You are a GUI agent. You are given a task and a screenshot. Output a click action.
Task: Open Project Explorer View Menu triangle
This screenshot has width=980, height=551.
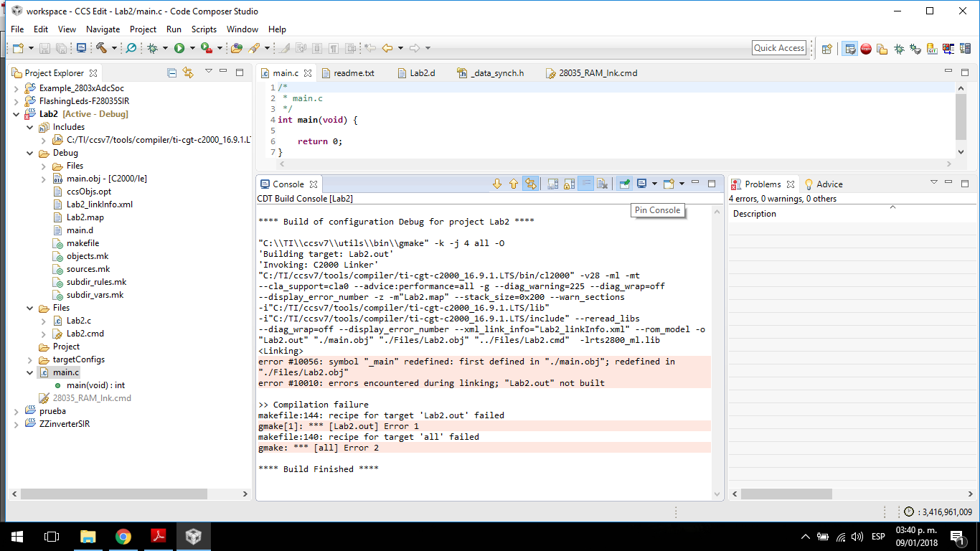click(208, 72)
